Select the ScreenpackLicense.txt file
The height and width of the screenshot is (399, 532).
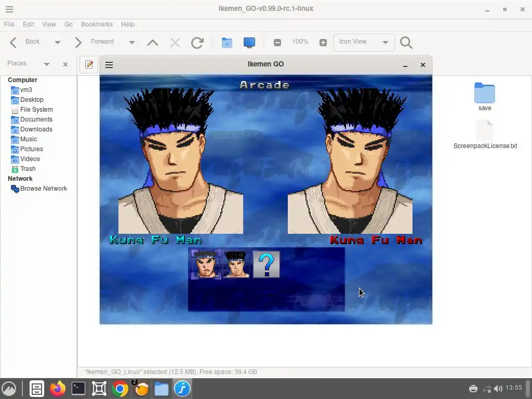click(485, 135)
